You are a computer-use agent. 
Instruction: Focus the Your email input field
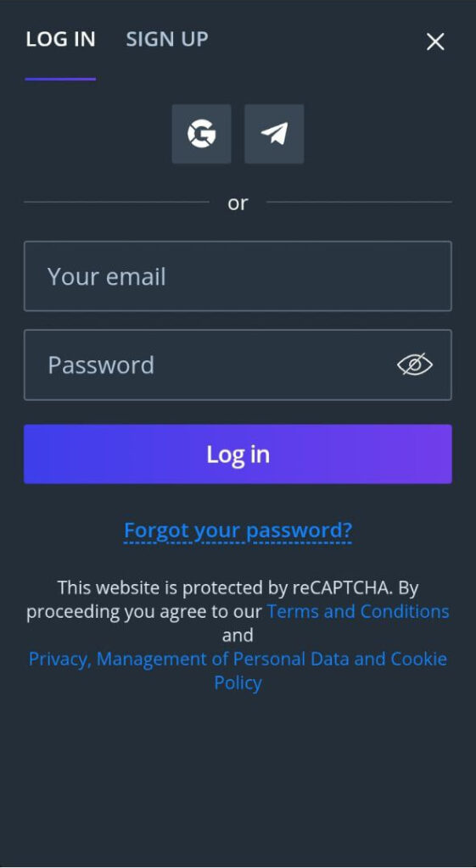[238, 275]
